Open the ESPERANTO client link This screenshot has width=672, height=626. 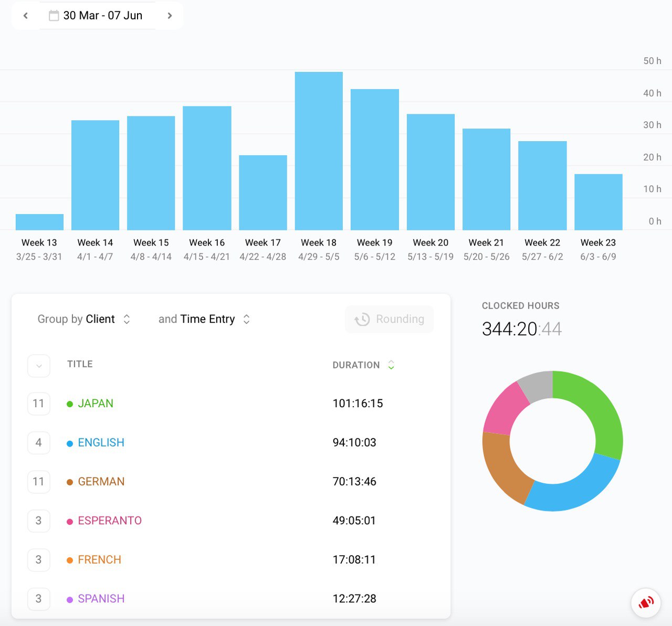coord(110,521)
